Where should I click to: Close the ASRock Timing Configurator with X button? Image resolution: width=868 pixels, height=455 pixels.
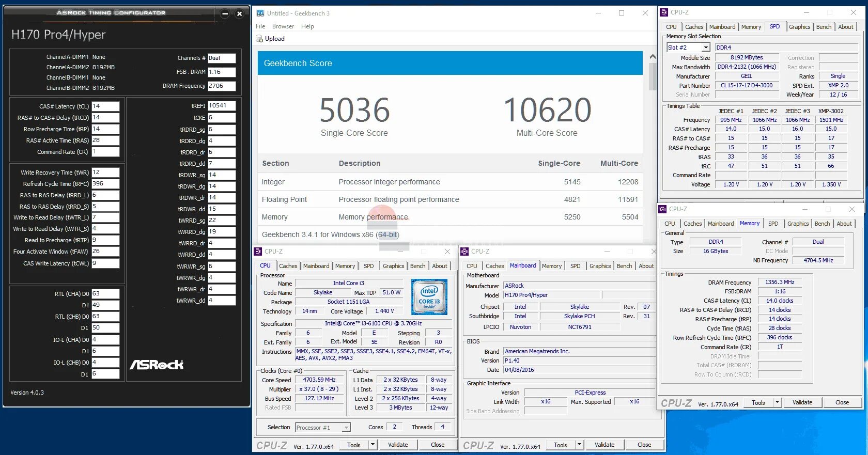point(239,14)
